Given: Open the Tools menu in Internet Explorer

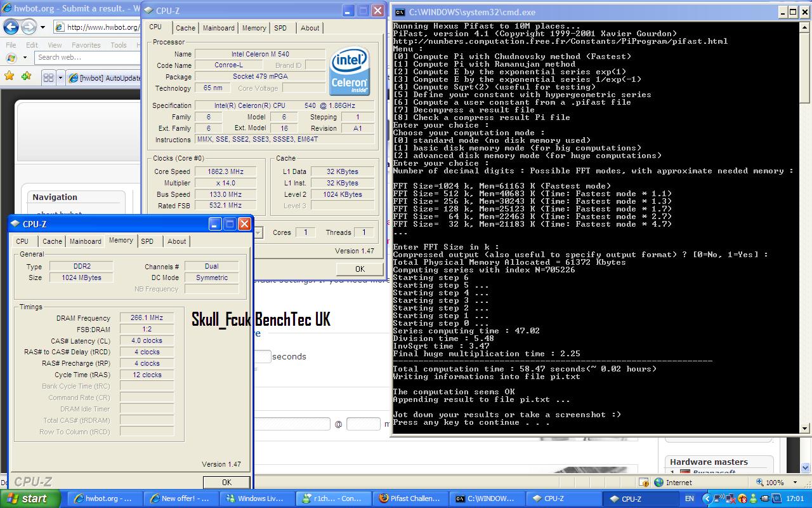Looking at the screenshot, I should tap(119, 45).
